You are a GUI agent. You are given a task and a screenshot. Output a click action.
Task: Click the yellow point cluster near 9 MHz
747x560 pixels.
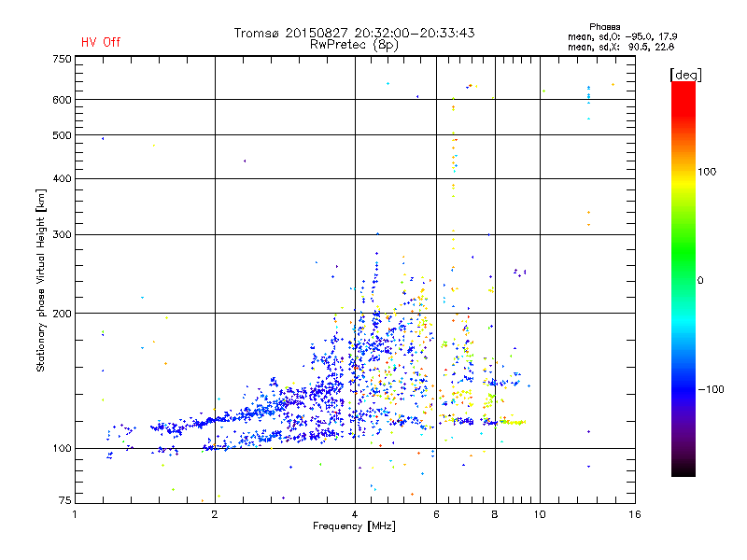tap(512, 422)
